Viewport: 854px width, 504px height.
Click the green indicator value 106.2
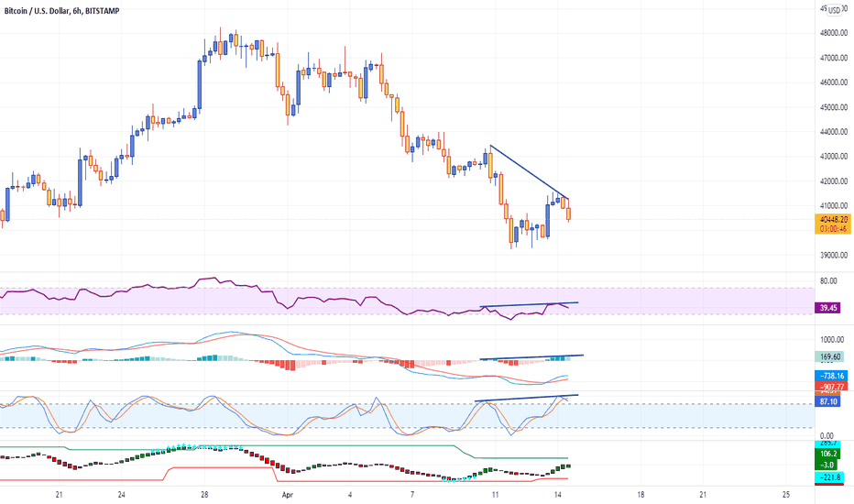pos(827,454)
